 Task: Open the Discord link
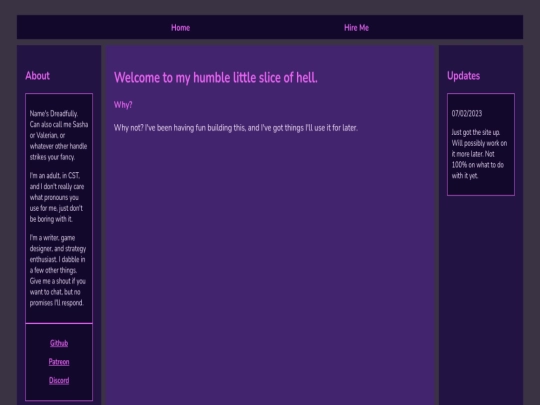[59, 380]
